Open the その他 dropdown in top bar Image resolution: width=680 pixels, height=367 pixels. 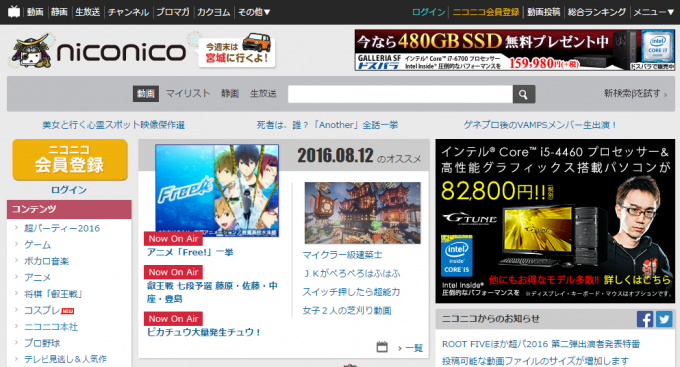254,12
